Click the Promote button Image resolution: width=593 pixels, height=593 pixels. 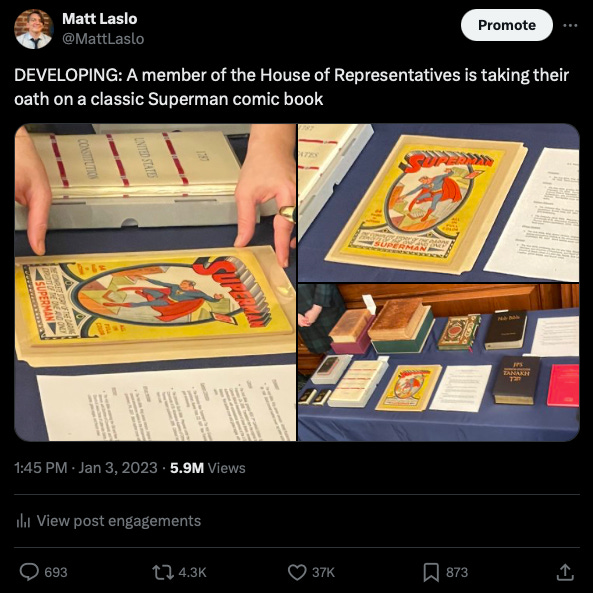(506, 25)
